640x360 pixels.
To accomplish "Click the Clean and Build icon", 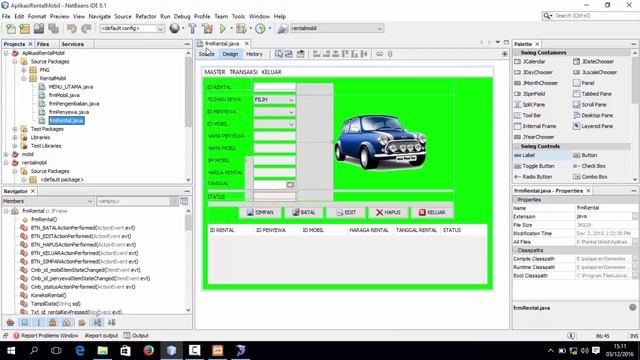I will point(207,29).
